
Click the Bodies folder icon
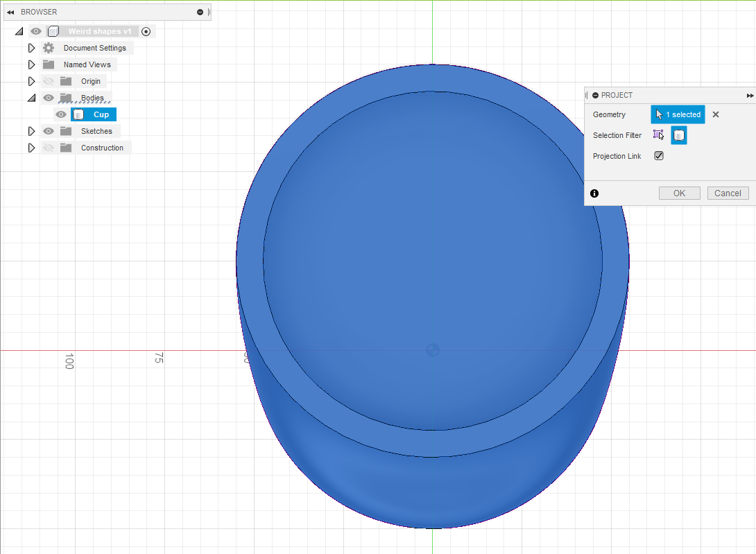66,98
